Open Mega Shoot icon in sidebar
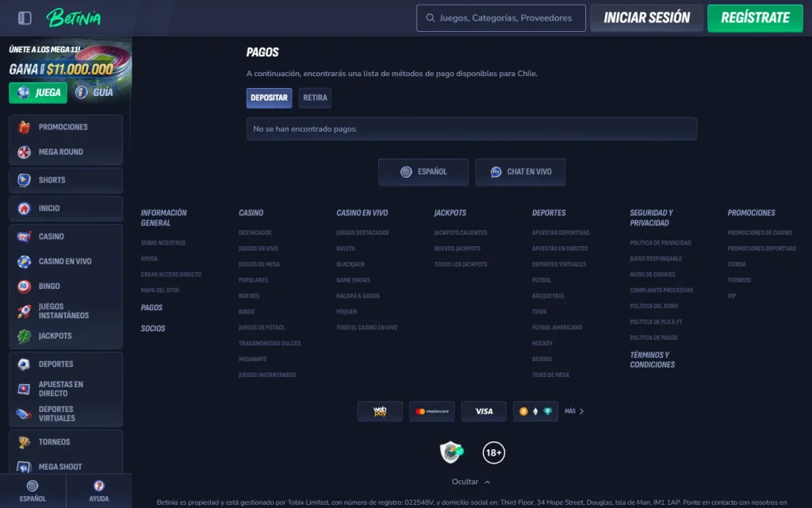Viewport: 812px width, 508px height. coord(24,467)
